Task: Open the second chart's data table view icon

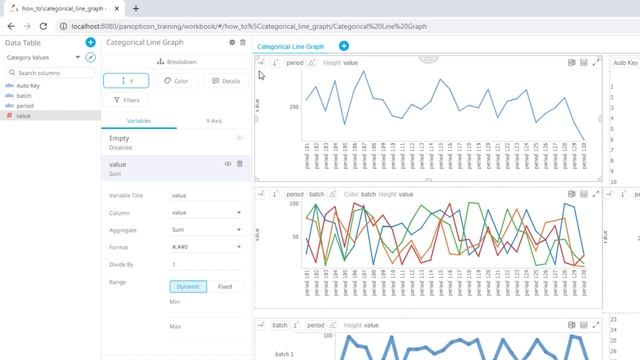Action: click(584, 194)
